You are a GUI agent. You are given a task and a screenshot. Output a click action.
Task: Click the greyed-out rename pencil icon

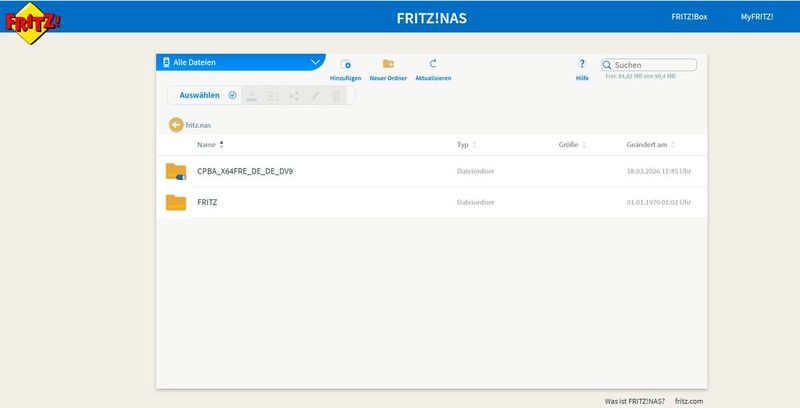coord(315,95)
